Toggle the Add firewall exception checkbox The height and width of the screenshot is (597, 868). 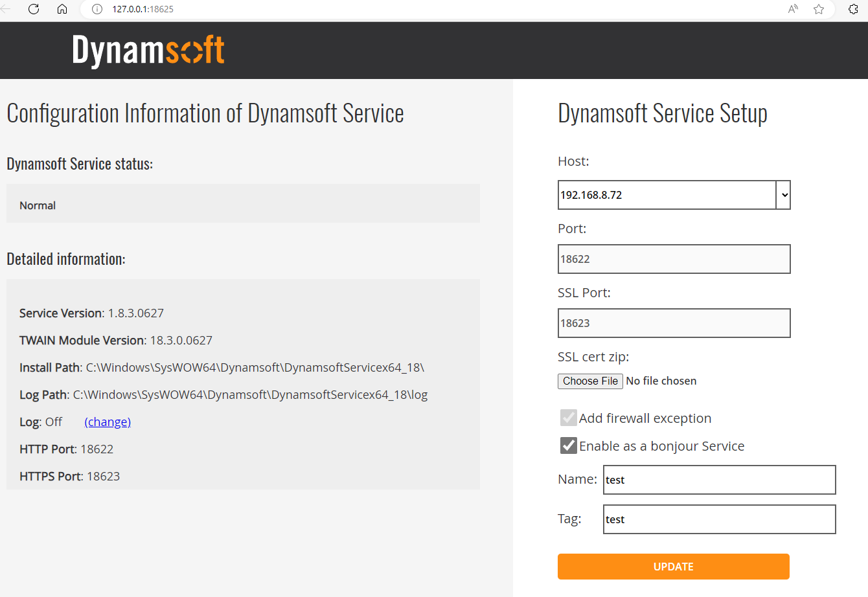[568, 418]
